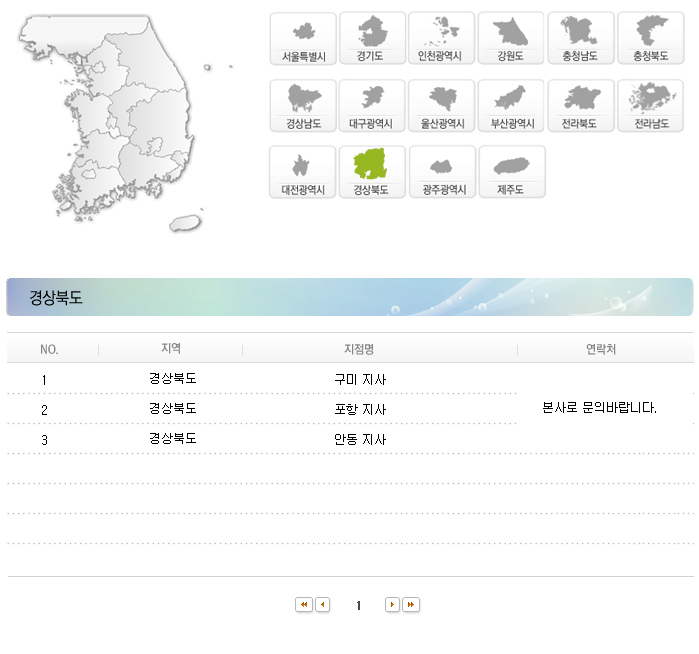Pick the 전라남도 region icon
Viewport: 699px width, 654px height.
click(650, 106)
